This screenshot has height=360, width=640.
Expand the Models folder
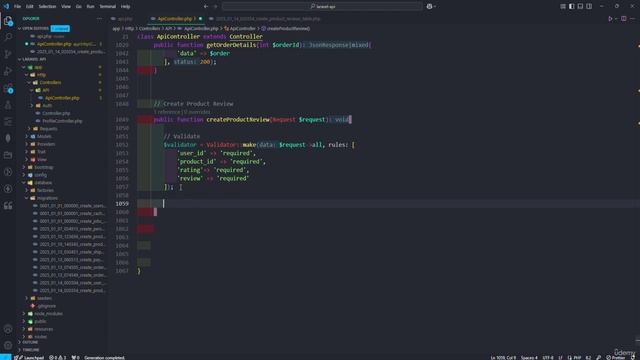pyautogui.click(x=27, y=136)
